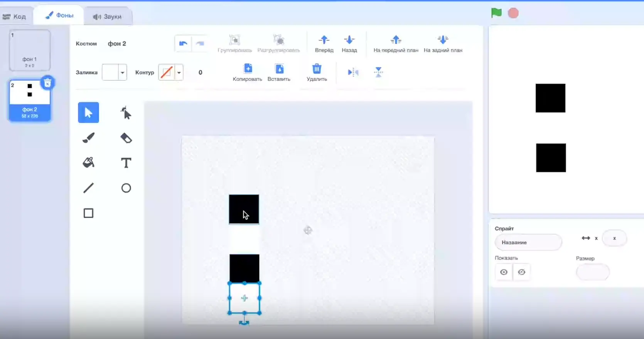
Task: Switch to the Код tab
Action: (15, 17)
